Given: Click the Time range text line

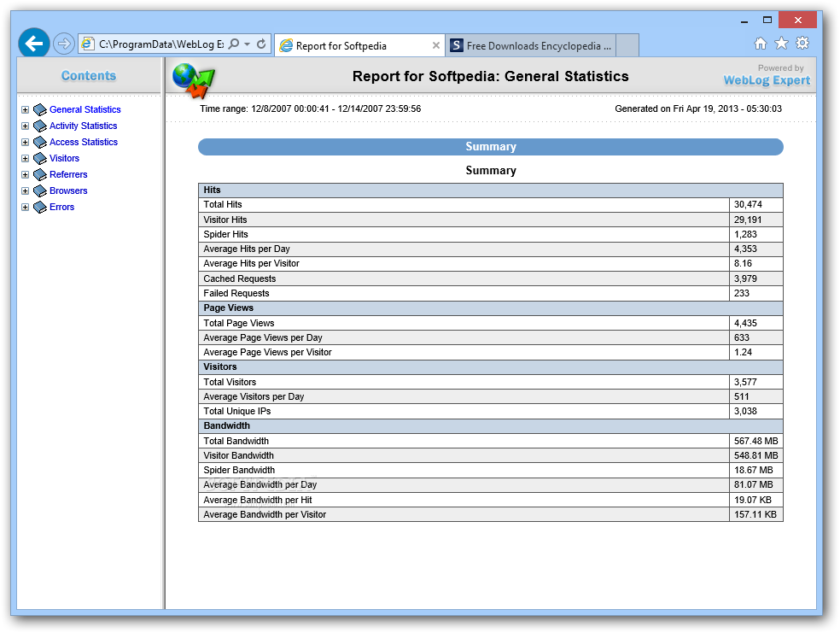Looking at the screenshot, I should coord(310,108).
